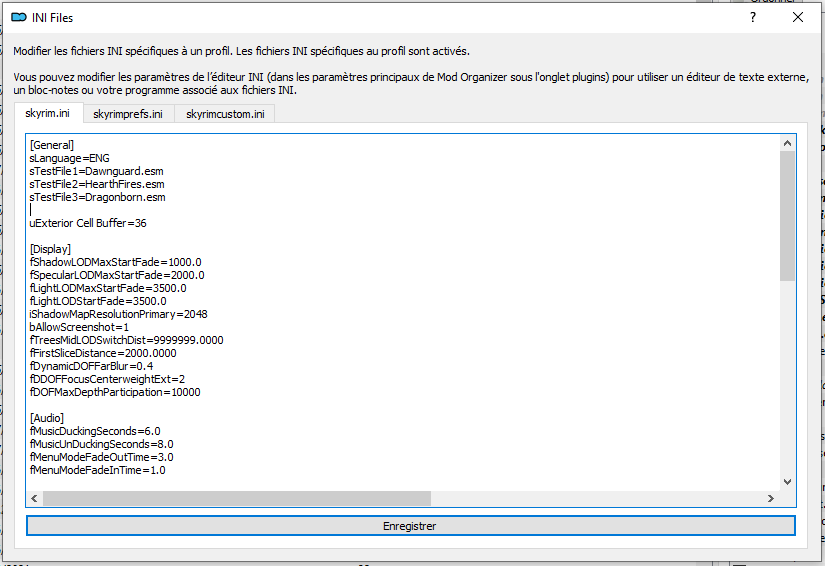The image size is (825, 566).
Task: Click the vertical scrollbar up arrow
Action: coord(787,143)
